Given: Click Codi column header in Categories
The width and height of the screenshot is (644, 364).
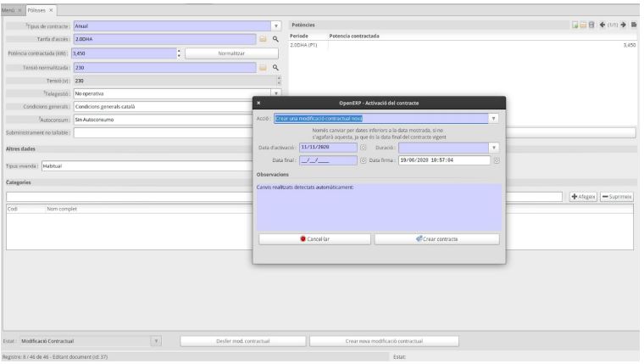Looking at the screenshot, I should [x=13, y=209].
